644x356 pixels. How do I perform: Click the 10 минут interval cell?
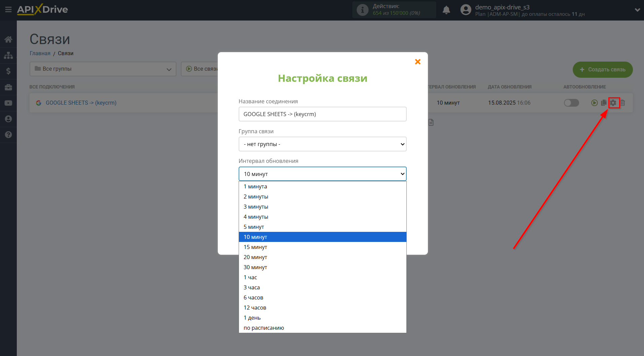(x=448, y=103)
